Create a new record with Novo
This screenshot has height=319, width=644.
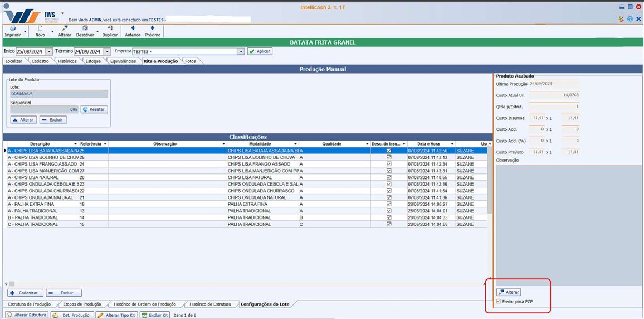pos(40,28)
